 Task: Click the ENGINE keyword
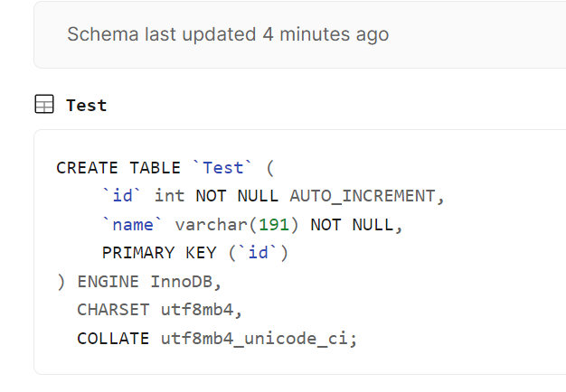pyautogui.click(x=108, y=281)
